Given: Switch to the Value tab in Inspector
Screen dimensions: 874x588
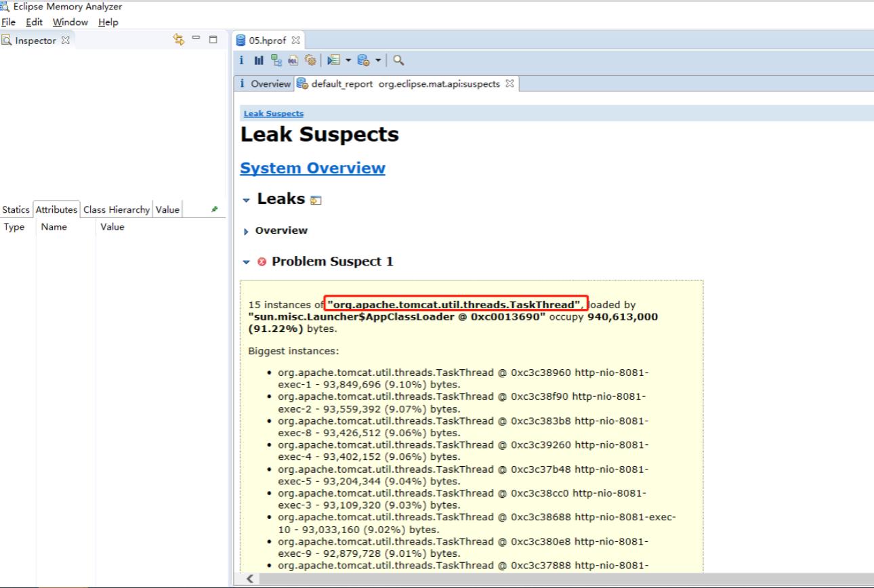Looking at the screenshot, I should pyautogui.click(x=167, y=209).
